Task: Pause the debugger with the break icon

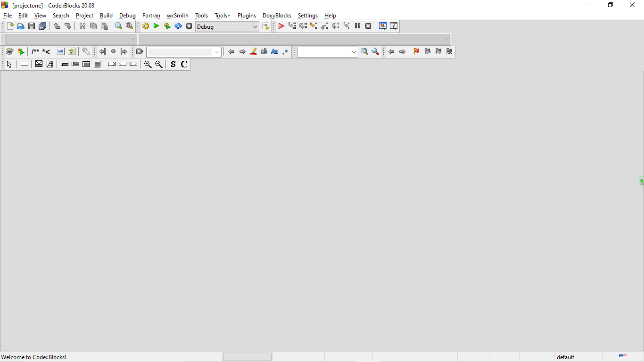Action: (x=357, y=26)
